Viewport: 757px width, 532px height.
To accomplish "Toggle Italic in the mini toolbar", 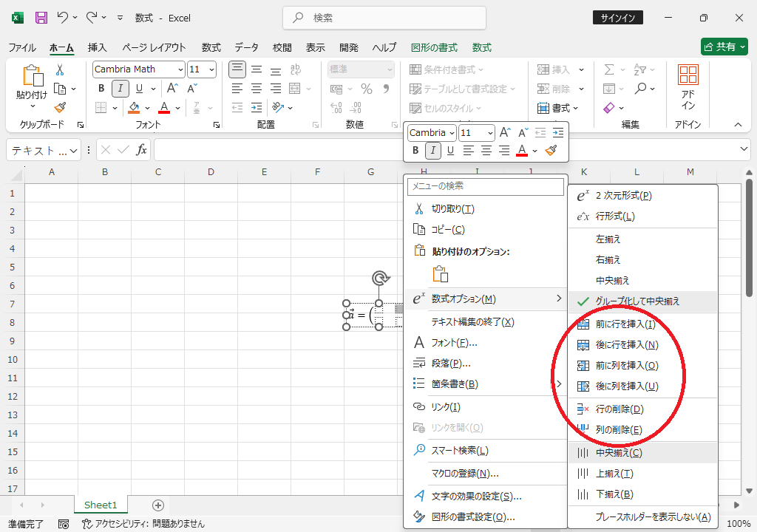I will (x=433, y=151).
